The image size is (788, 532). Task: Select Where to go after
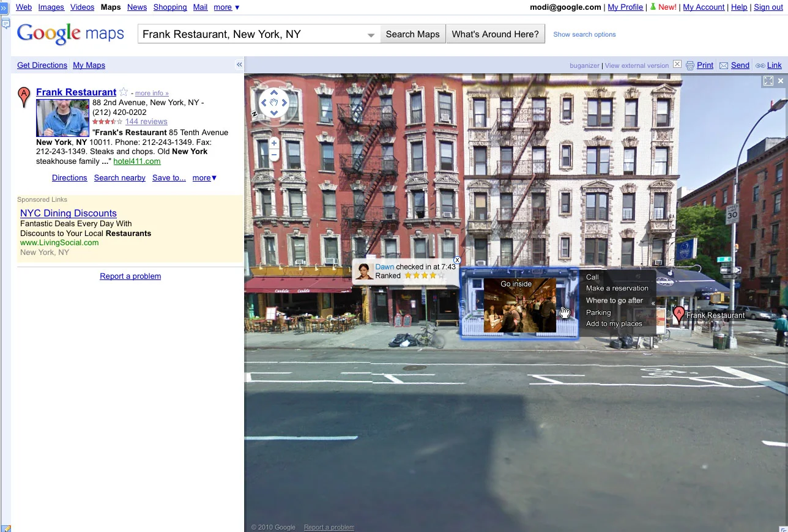point(614,300)
